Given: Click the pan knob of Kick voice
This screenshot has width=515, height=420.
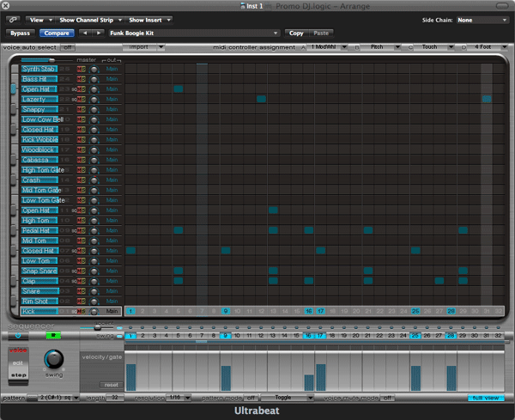Looking at the screenshot, I should (x=94, y=312).
